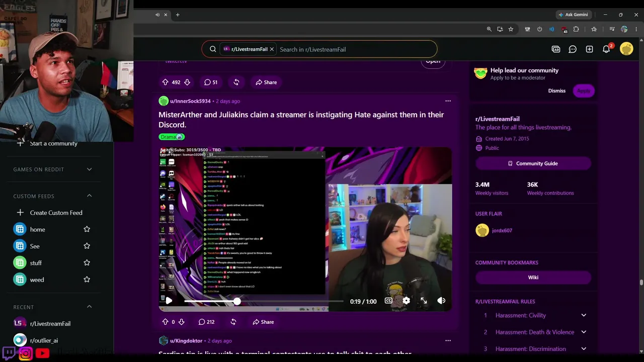This screenshot has width=644, height=362.
Task: Upvote the MisterArther and Juliakins post
Action: [x=165, y=322]
